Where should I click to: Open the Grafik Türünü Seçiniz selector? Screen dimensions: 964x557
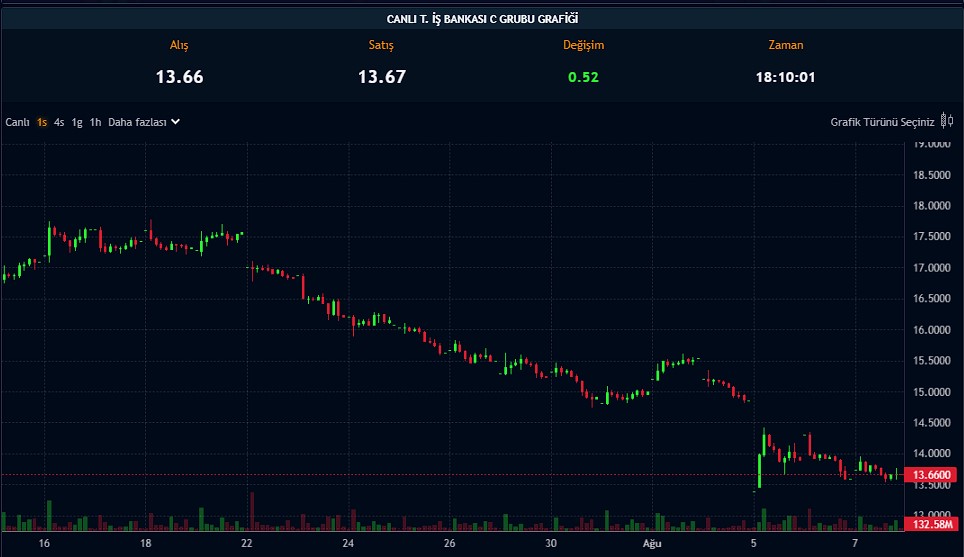tap(882, 122)
